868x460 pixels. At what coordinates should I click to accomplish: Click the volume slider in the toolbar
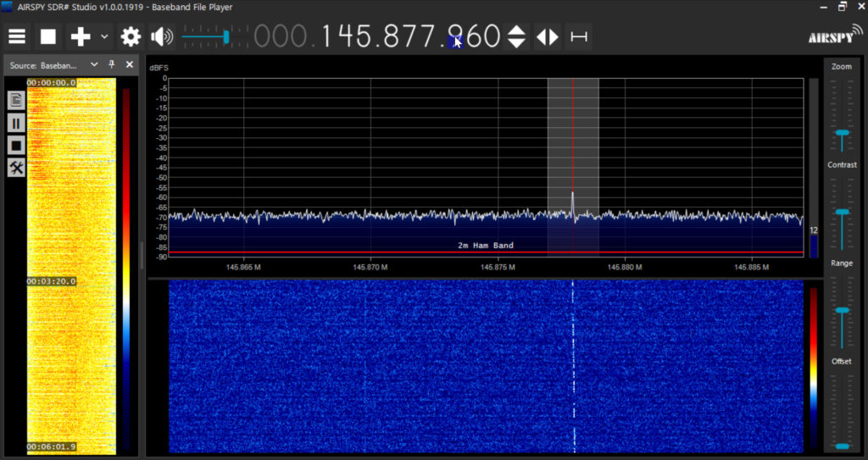tap(206, 37)
